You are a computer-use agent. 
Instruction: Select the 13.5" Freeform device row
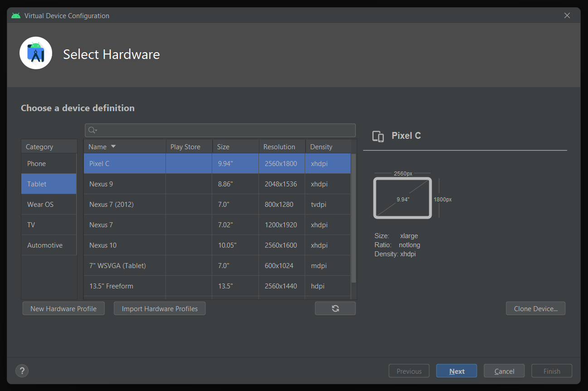pos(217,286)
